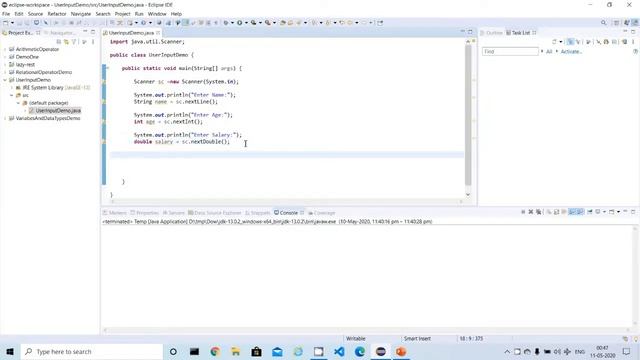Click the Find field in Task List
The height and width of the screenshot is (360, 640).
point(510,51)
